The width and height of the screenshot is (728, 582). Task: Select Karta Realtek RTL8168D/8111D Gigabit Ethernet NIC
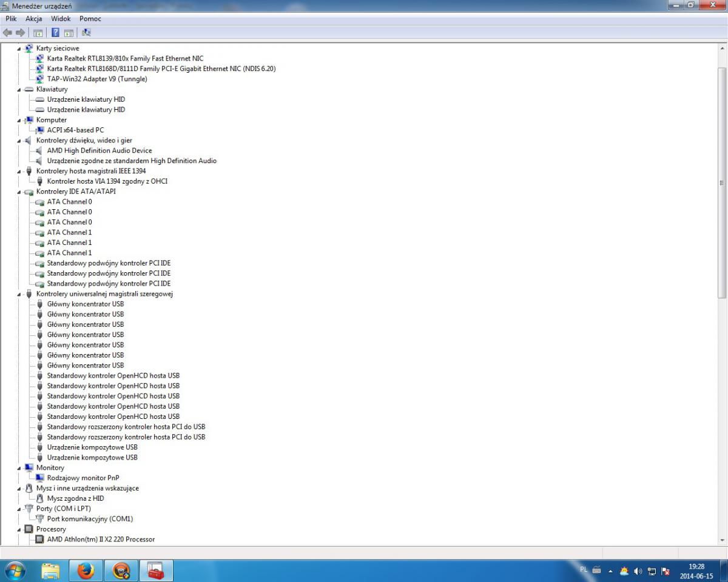coord(161,69)
